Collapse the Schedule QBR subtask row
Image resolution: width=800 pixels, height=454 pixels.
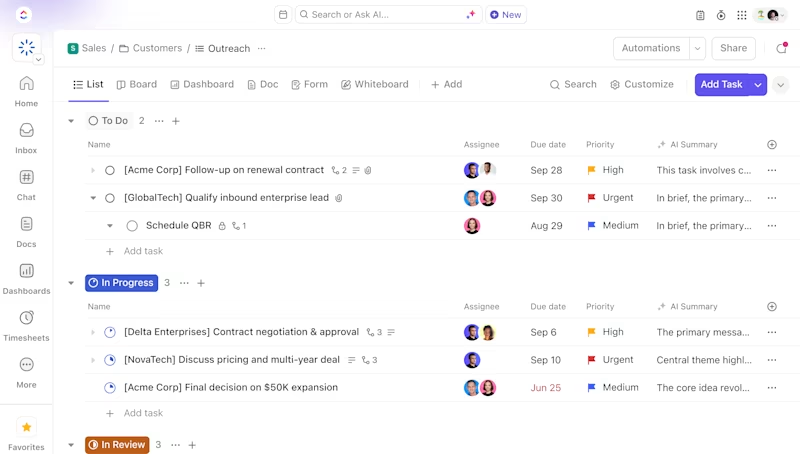click(110, 225)
